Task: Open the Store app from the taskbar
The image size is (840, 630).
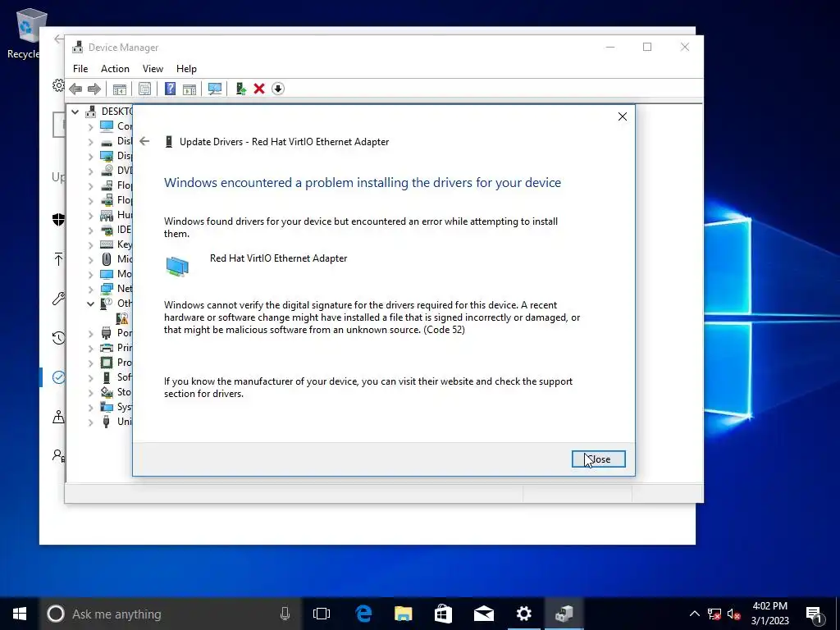Action: 443,614
